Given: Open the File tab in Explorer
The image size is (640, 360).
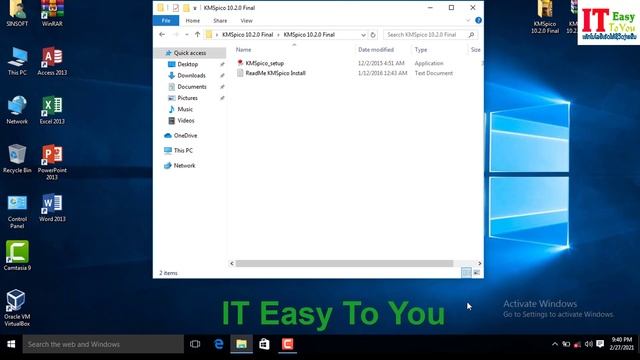Looking at the screenshot, I should tap(166, 20).
